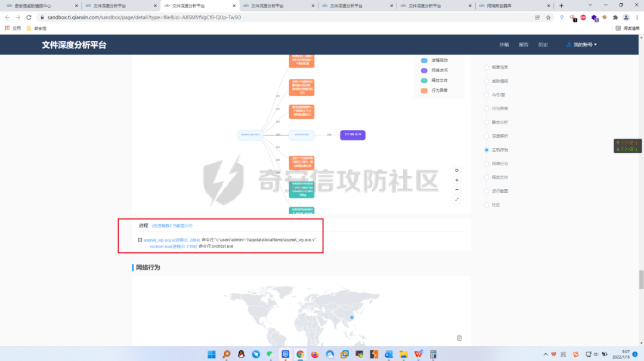Viewport: 644px width, 361px height.
Task: Bookmark this page with the star icon
Action: pos(548,17)
